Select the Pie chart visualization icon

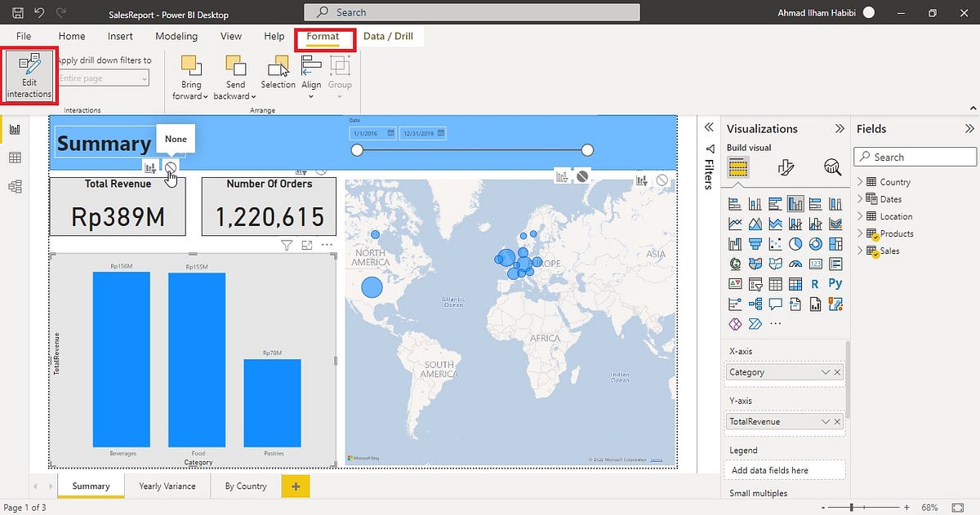[x=795, y=244]
